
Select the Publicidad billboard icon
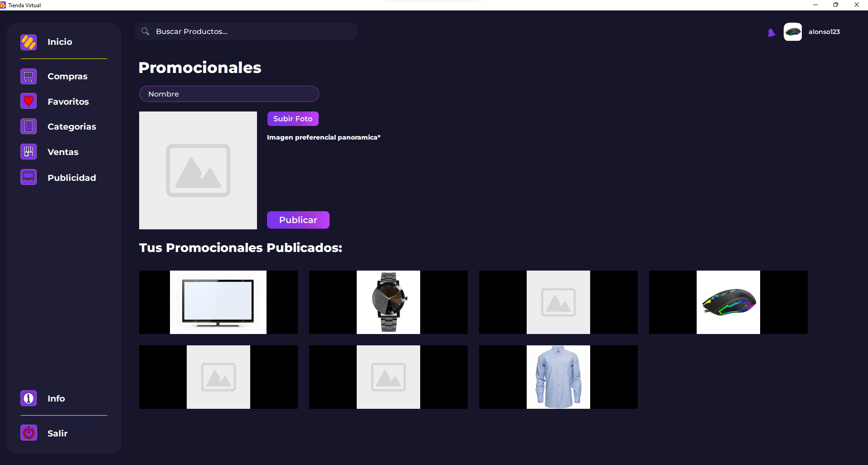(x=28, y=177)
